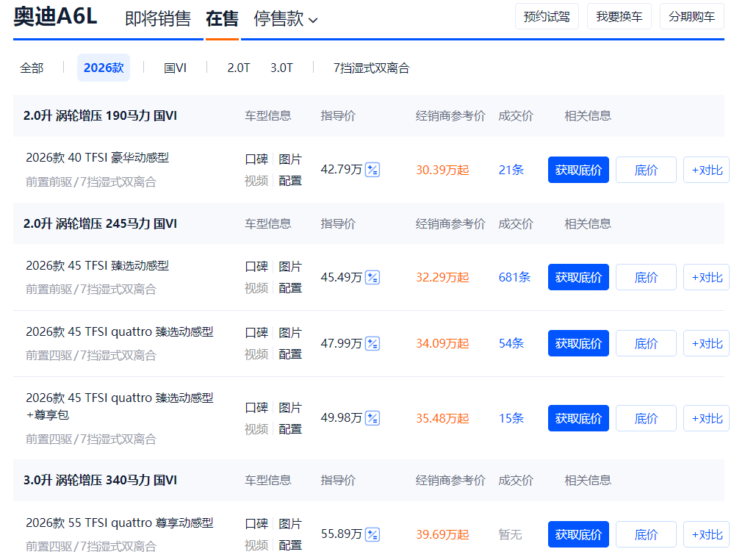734x560 pixels.
Task: View 配置 for 55 TFSI quattro 尊享动感型
Action: (290, 545)
